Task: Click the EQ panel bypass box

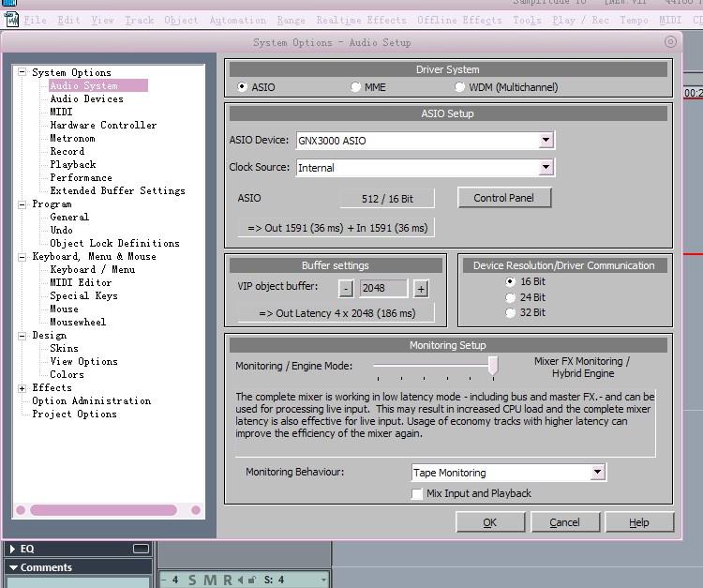Action: point(141,549)
